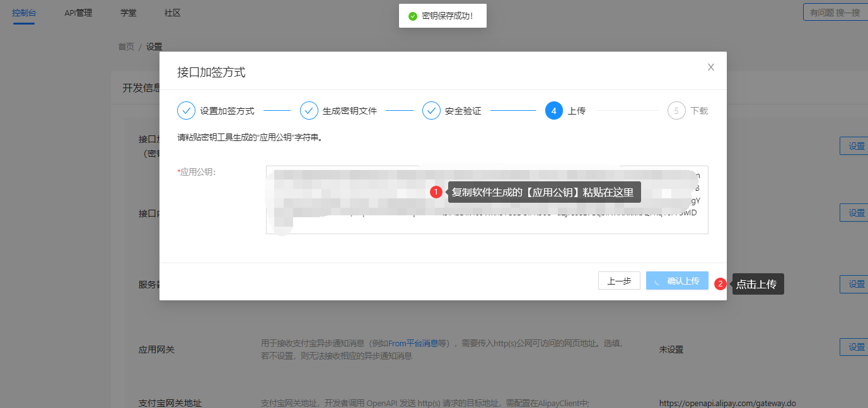This screenshot has height=408, width=868.
Task: Click the 有问题 搜一搜 search box
Action: click(835, 12)
